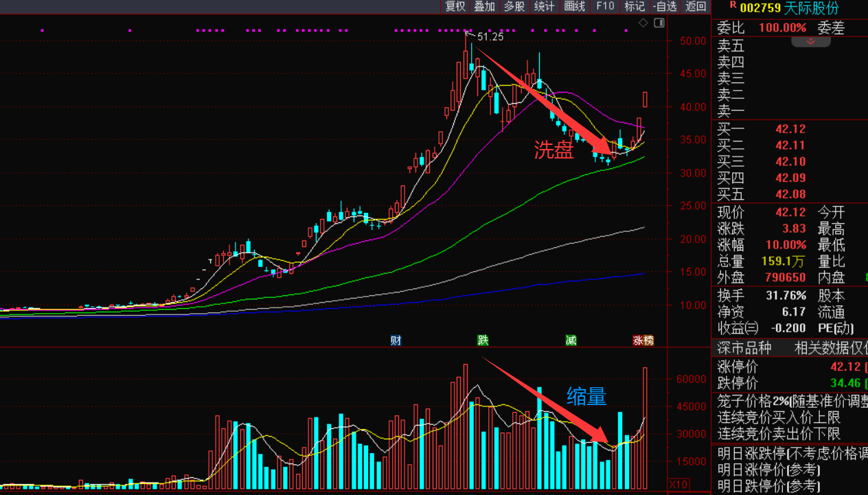
Task: Click the 涨榜 marker on chart
Action: click(643, 340)
